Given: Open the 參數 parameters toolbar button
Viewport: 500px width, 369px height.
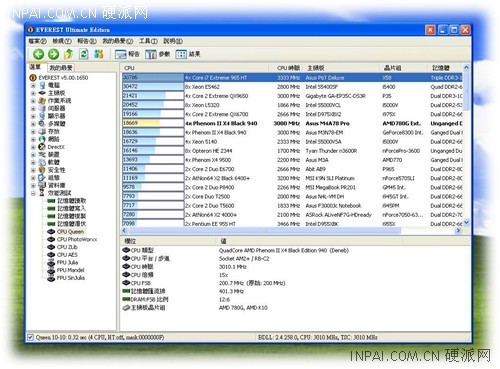Looking at the screenshot, I should pos(158,54).
